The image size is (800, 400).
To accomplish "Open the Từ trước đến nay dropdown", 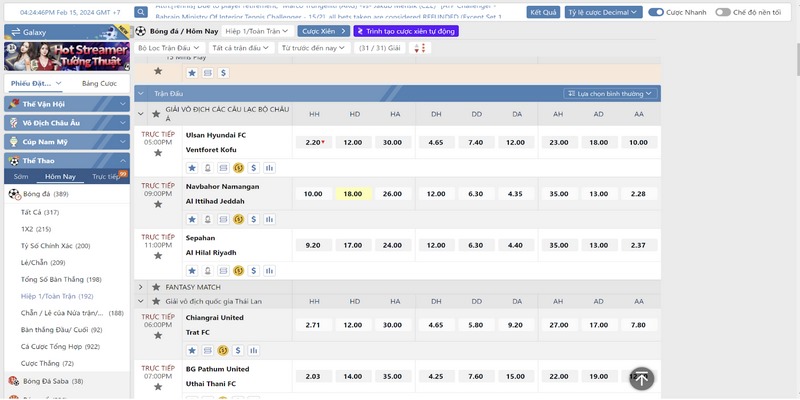I will click(314, 48).
